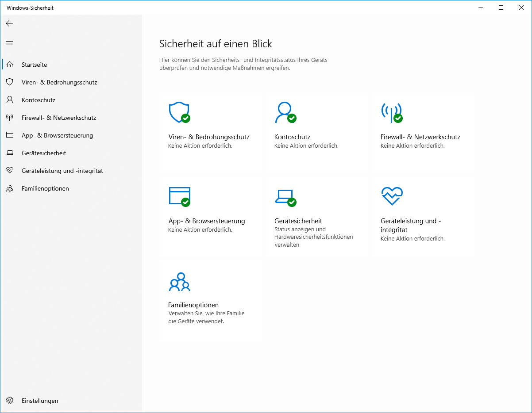Open the Viren- & Bedrohungsschutz tile title
The image size is (532, 413).
209,137
